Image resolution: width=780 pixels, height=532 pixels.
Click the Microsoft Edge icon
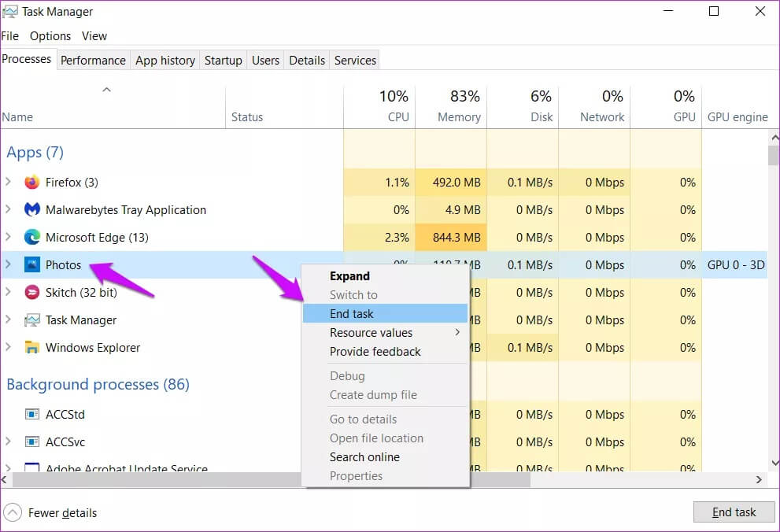point(31,237)
